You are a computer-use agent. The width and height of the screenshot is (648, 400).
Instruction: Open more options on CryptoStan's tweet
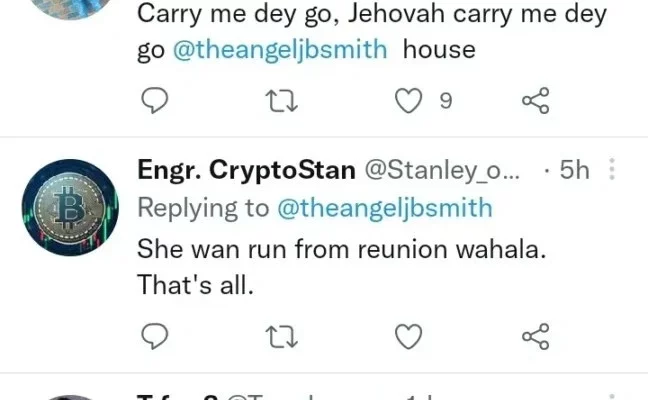pos(612,171)
